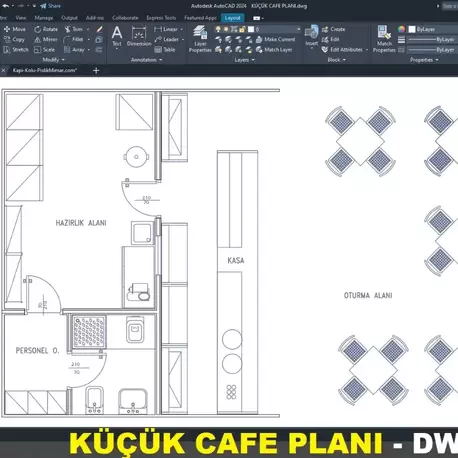Switch to the View ribbon tab
This screenshot has width=458, height=458.
[x=21, y=18]
